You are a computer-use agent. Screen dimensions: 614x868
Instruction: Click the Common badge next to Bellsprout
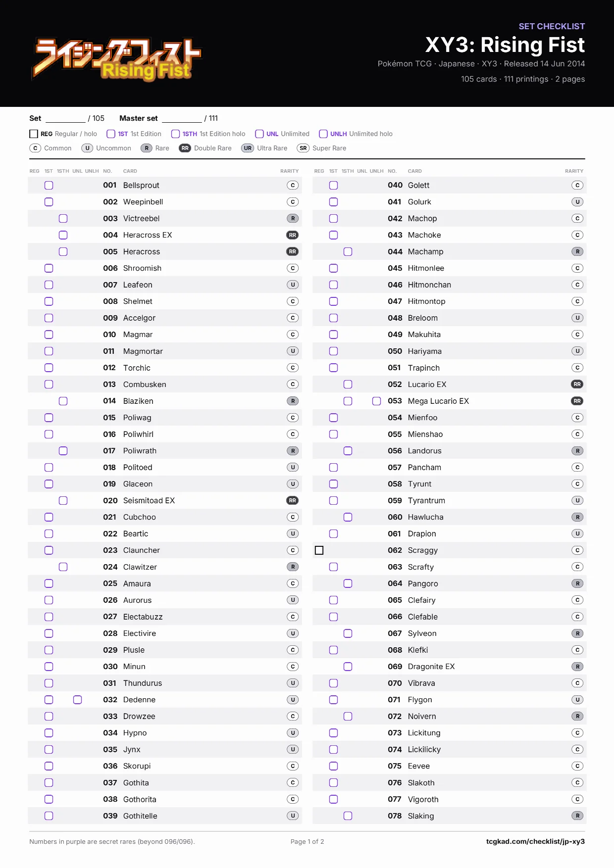point(293,185)
